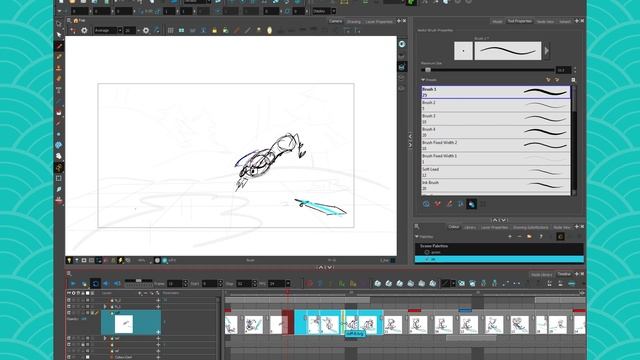Select the Soft Lead preset
Screen dimensions: 640x360
(x=496, y=172)
